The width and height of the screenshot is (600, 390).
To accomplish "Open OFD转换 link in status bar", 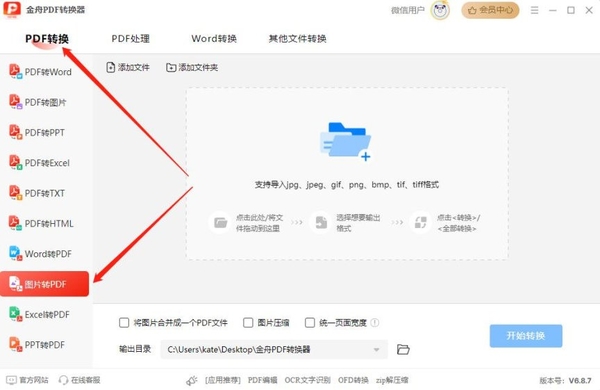I will coord(353,380).
